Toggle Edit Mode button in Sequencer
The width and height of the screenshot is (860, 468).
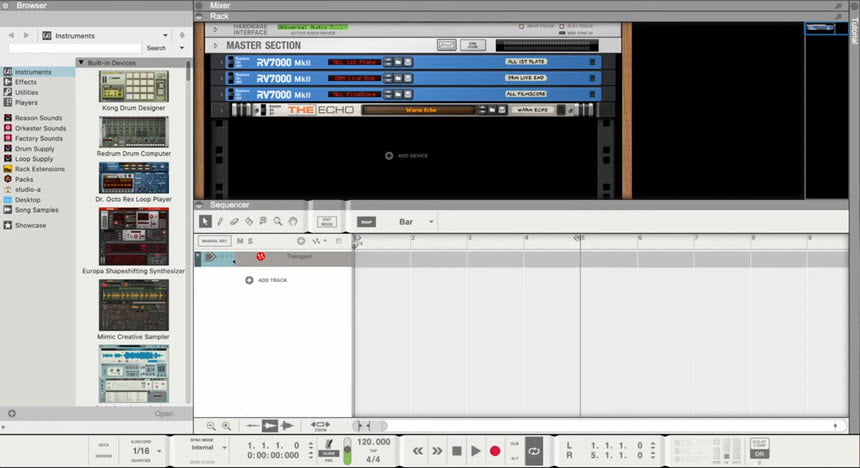326,222
